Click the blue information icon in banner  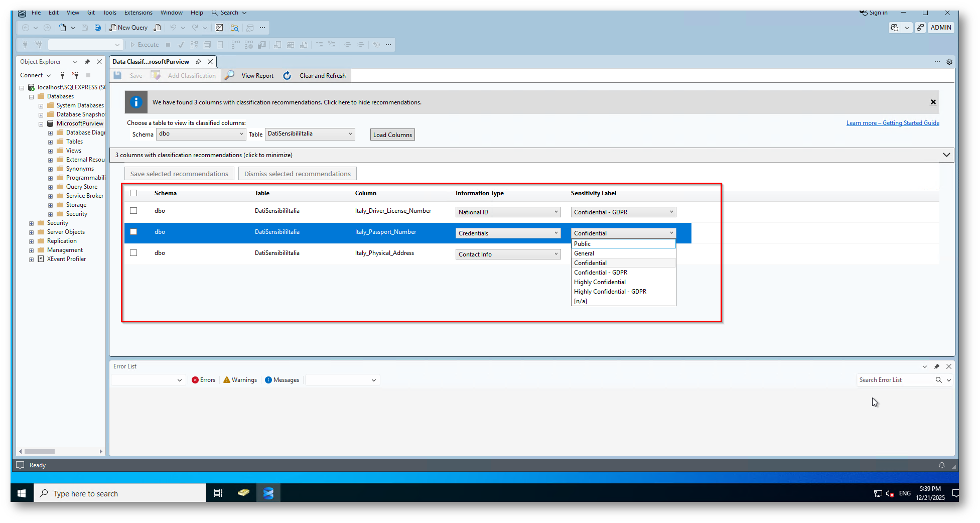[136, 102]
